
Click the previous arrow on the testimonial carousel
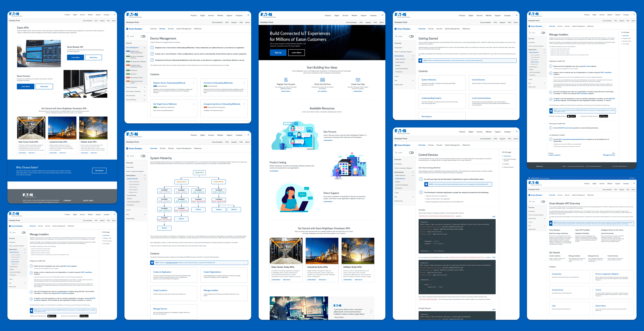coord(273,311)
